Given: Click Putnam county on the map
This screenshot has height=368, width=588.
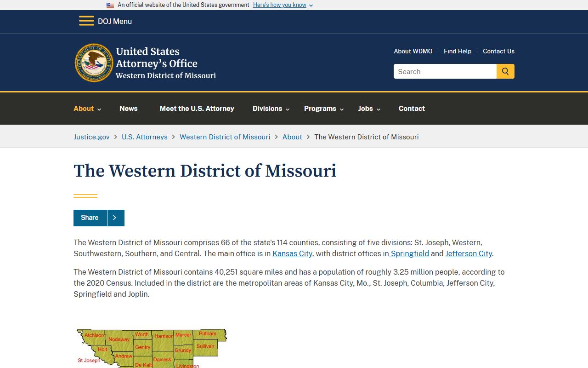Looking at the screenshot, I should click(x=208, y=333).
